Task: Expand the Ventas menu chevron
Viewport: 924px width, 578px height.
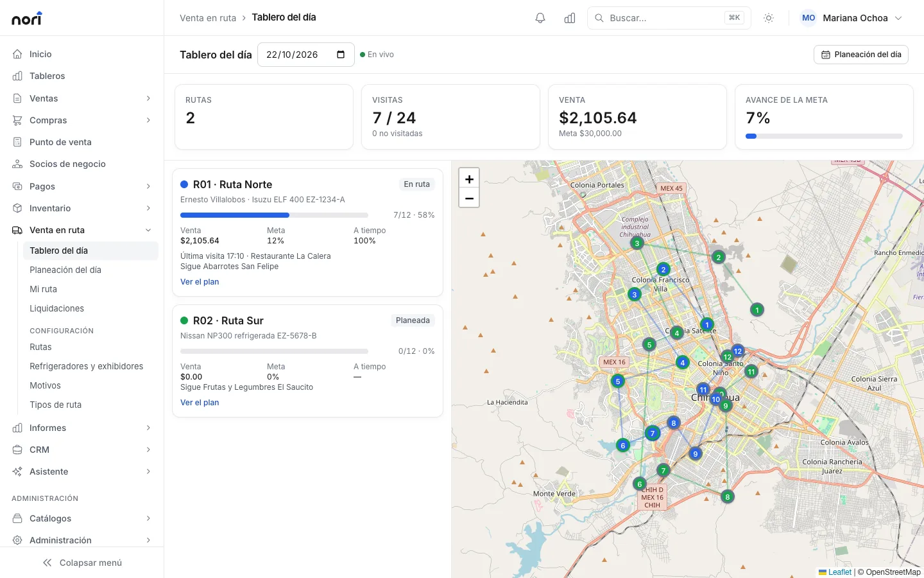Action: (148, 98)
